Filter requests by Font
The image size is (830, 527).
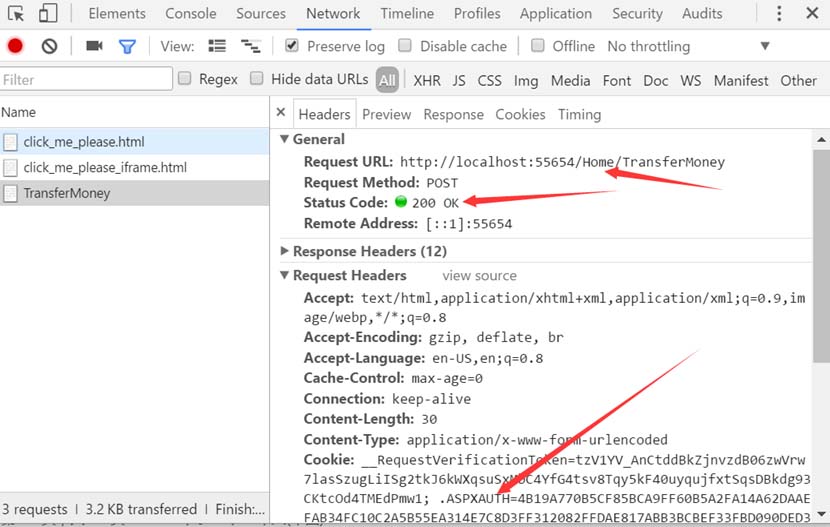pos(617,80)
